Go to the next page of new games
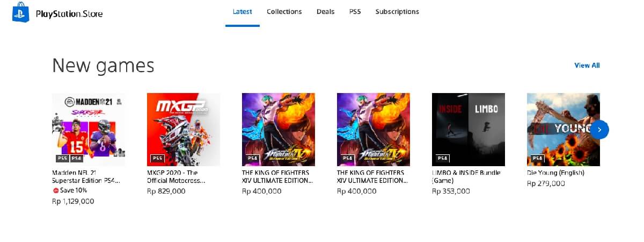Screen dimensions: 644x242 coord(599,130)
